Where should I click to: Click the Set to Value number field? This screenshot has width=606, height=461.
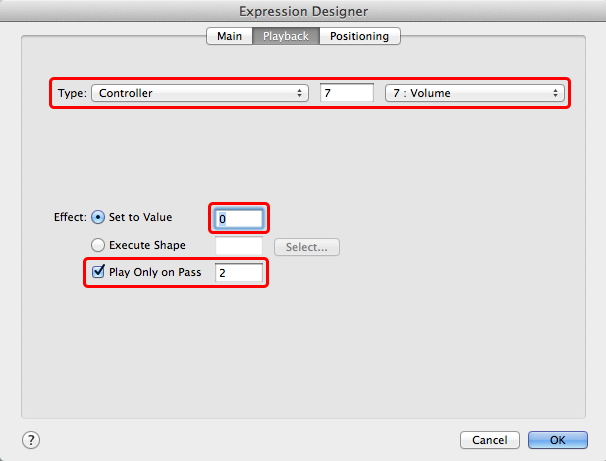[239, 218]
